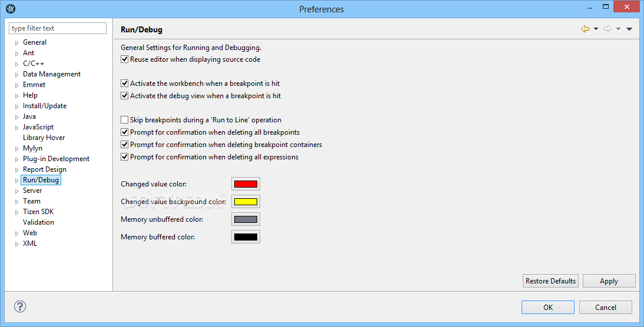This screenshot has height=327, width=644.
Task: Select Validation in preference tree
Action: click(38, 222)
